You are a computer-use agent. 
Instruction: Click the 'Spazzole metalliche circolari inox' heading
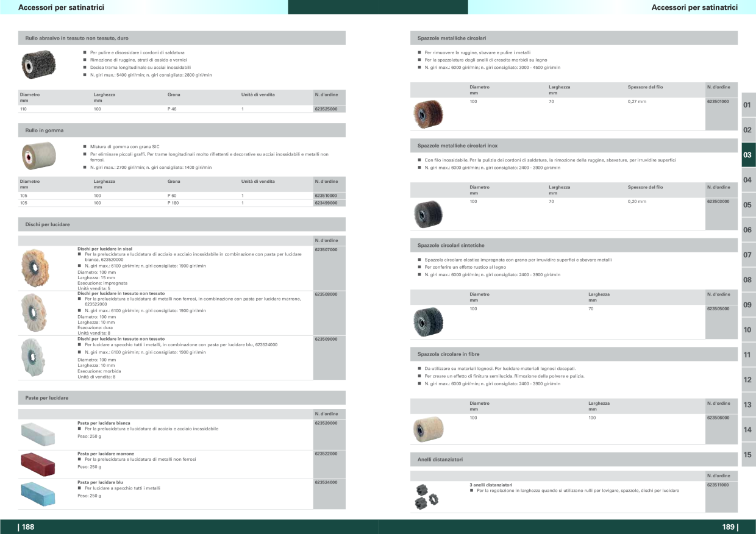point(457,146)
